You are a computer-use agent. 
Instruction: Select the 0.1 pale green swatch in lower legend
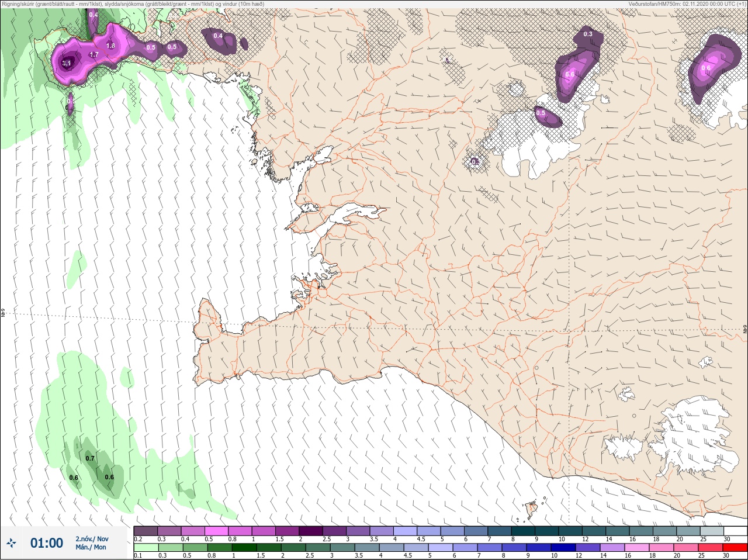pos(146,548)
